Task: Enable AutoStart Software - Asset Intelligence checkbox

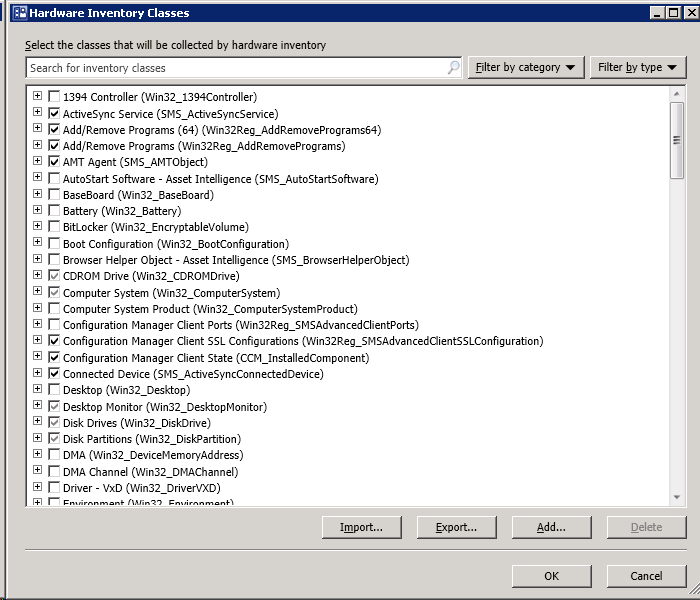Action: click(x=54, y=179)
